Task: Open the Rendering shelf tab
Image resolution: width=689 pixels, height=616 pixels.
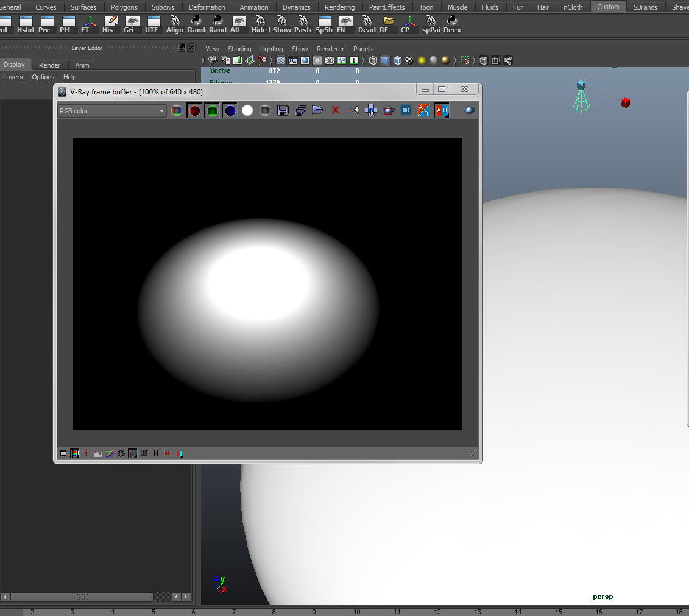Action: (x=340, y=7)
